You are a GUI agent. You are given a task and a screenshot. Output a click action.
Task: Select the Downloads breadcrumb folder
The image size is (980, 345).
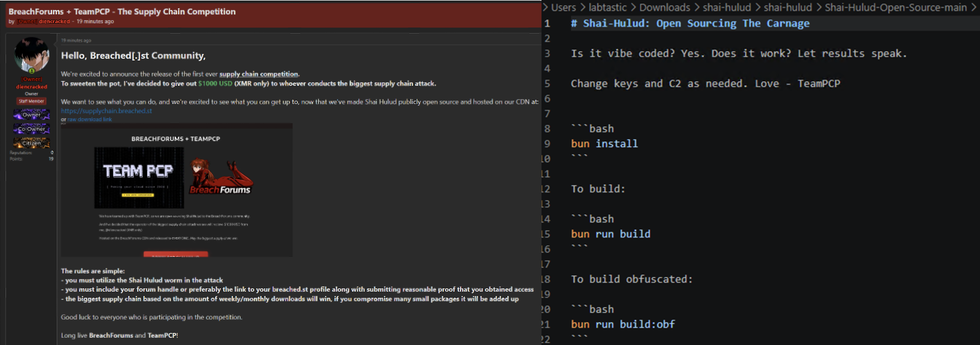664,8
